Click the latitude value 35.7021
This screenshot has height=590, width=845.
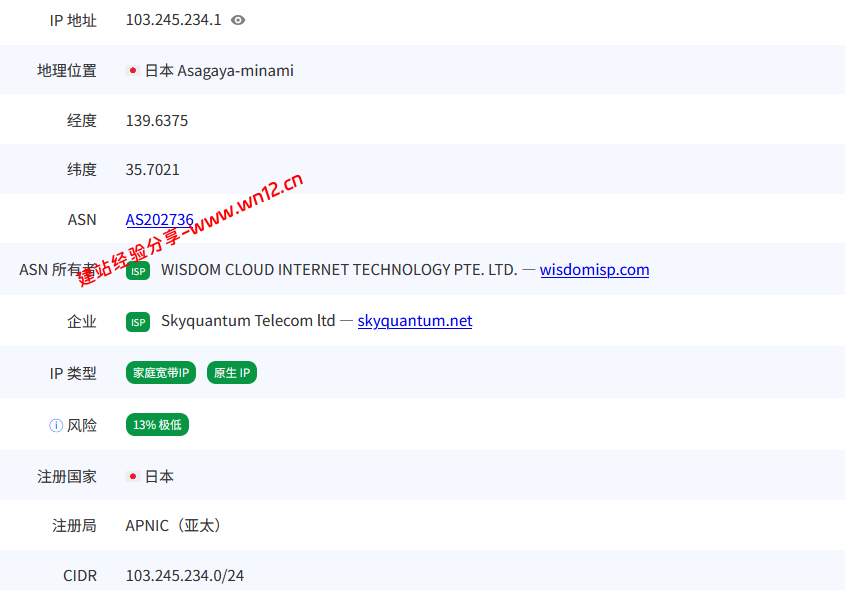point(153,170)
